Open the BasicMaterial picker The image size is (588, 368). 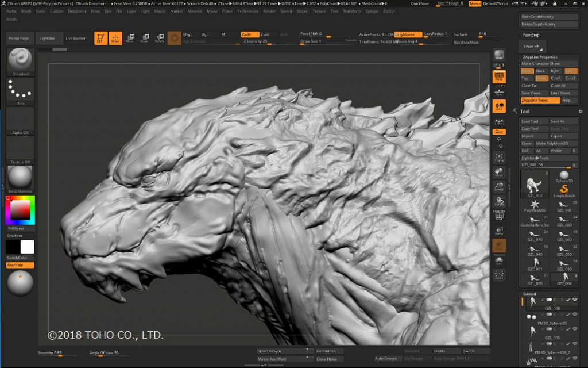(x=20, y=179)
